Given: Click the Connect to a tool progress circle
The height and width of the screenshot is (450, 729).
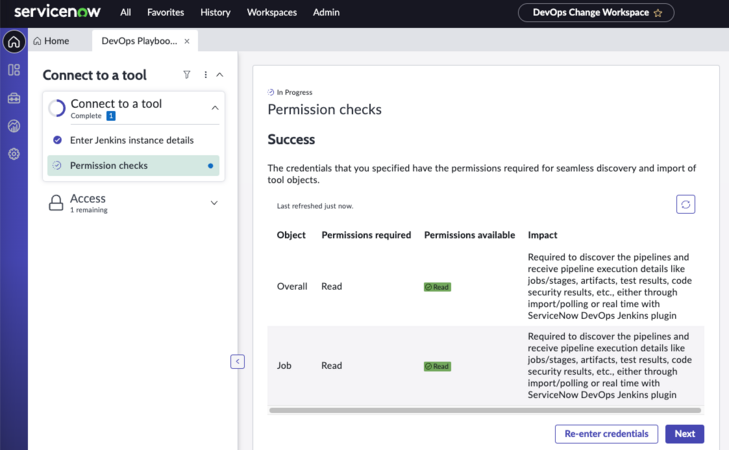Looking at the screenshot, I should click(x=57, y=108).
